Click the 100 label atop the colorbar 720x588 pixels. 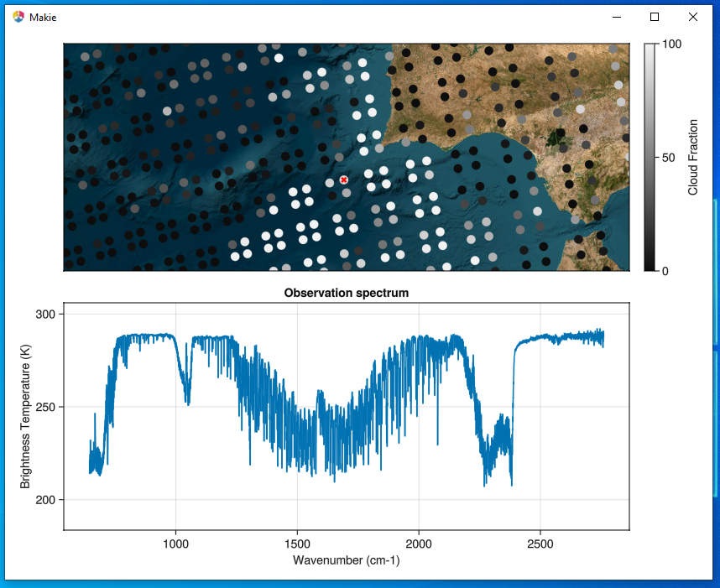point(669,44)
